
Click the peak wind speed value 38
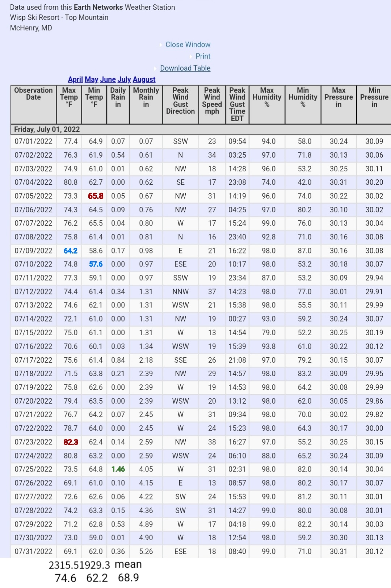point(212,442)
